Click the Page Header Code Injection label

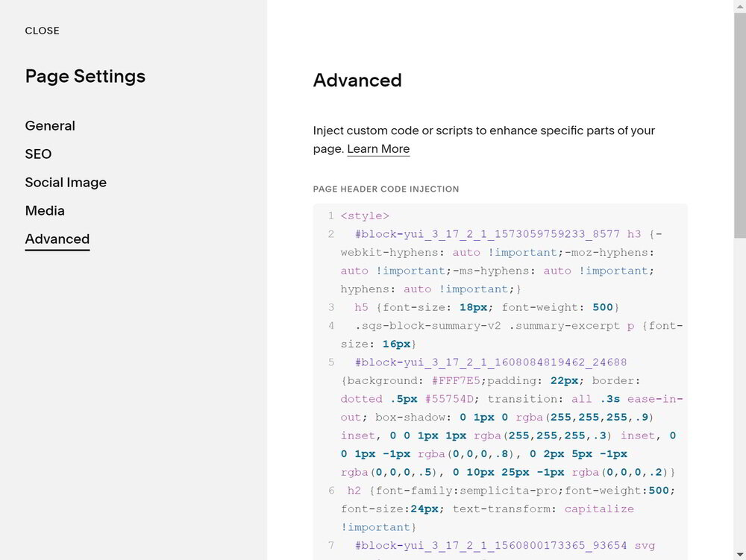point(386,189)
